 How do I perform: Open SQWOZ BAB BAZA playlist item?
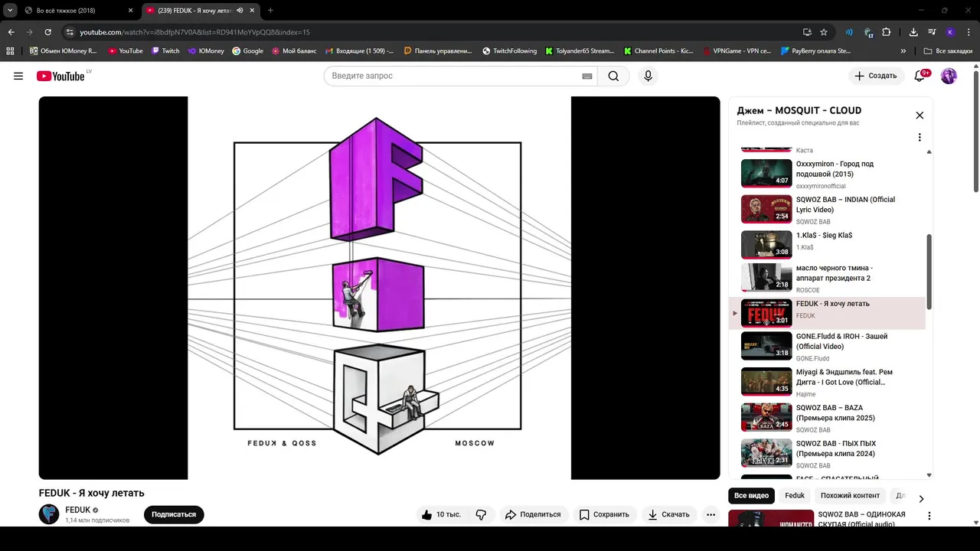[x=827, y=417]
